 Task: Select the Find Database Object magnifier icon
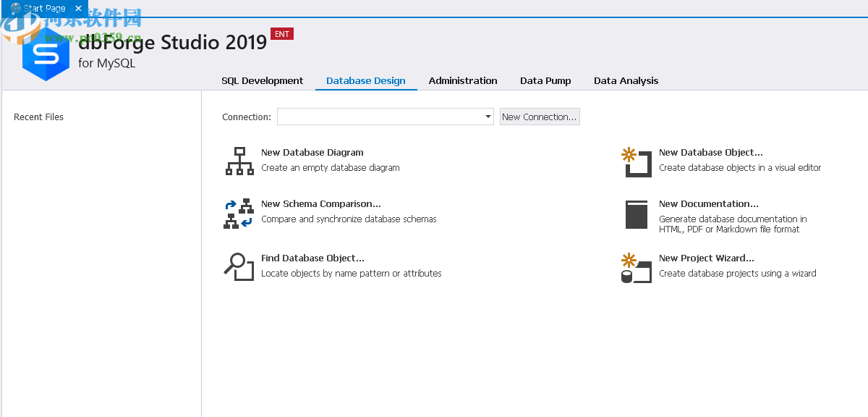click(x=239, y=266)
